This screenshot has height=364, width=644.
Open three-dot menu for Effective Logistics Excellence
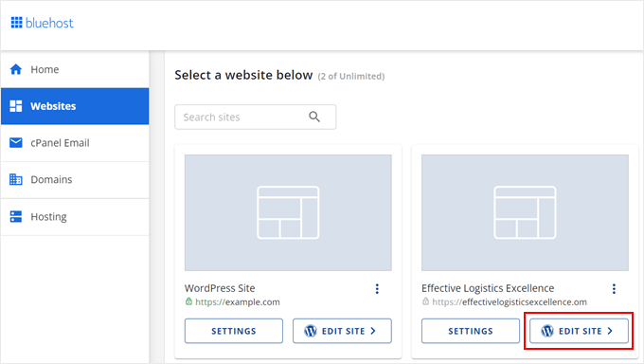(x=614, y=289)
